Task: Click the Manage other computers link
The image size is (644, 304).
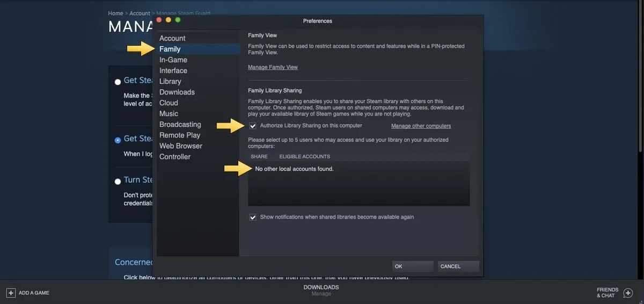Action: tap(421, 126)
